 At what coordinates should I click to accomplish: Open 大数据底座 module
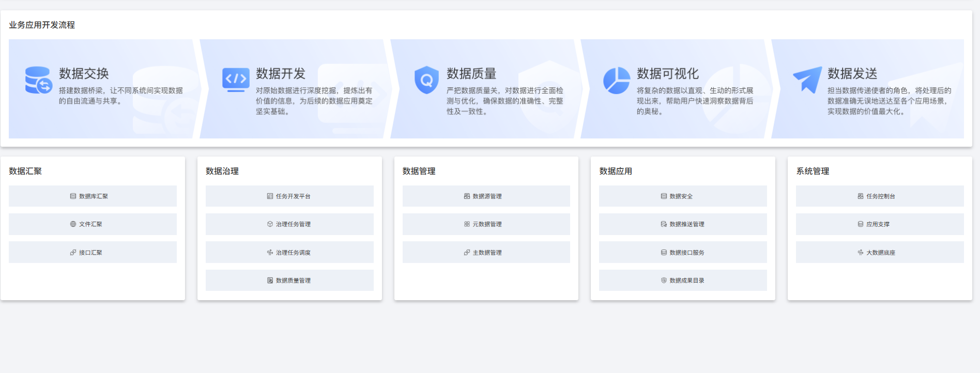880,252
